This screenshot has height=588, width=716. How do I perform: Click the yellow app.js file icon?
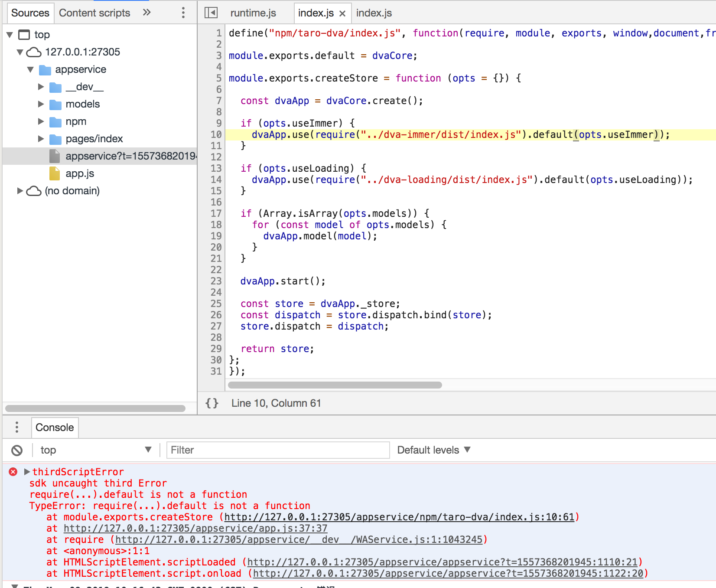pos(55,173)
